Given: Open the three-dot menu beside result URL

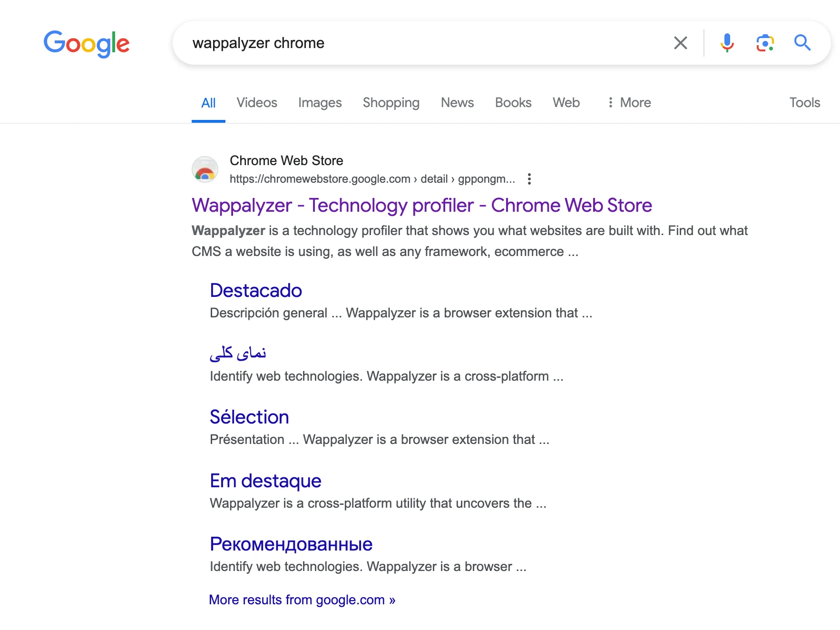Looking at the screenshot, I should [529, 179].
